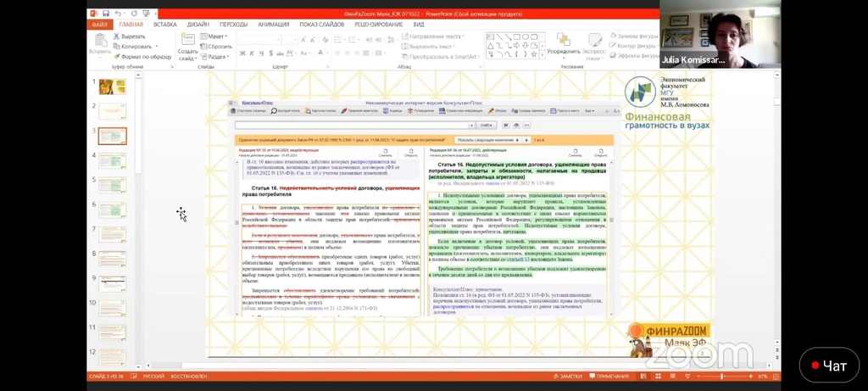Open Выровнять текст align text dropdown
The height and width of the screenshot is (391, 868).
coord(429,47)
